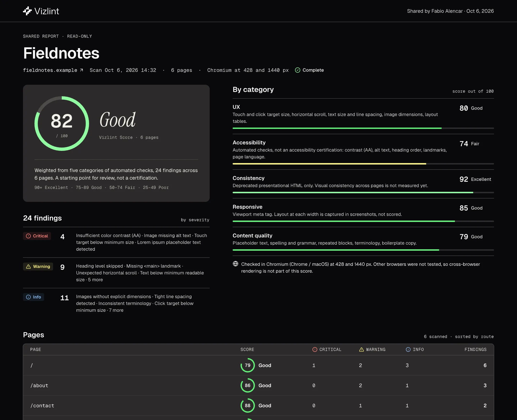
Task: Click the yellow Accessibility progress bar
Action: tap(363, 164)
